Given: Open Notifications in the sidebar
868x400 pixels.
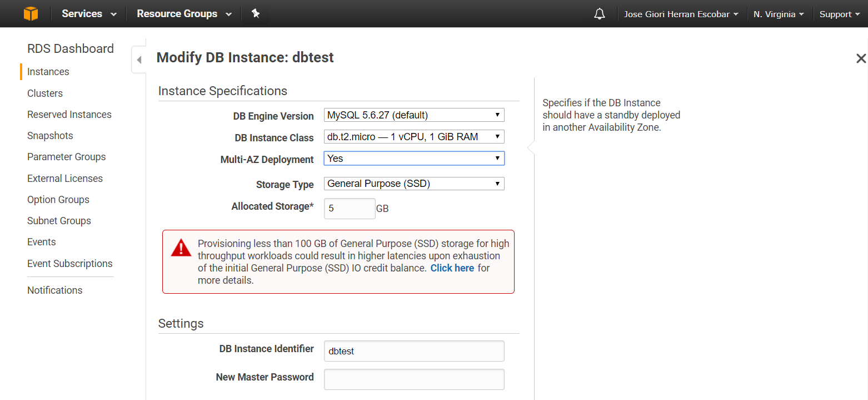Looking at the screenshot, I should click(55, 290).
